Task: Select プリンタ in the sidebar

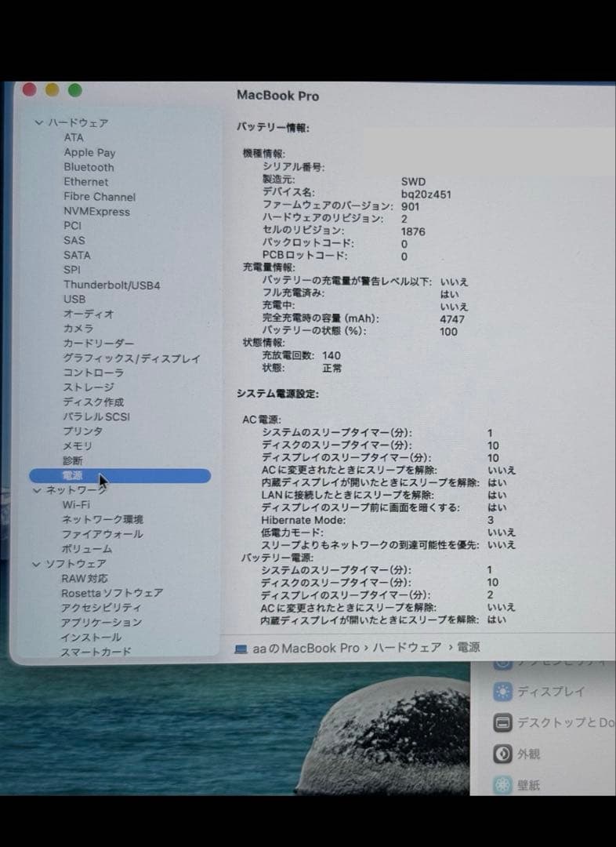Action: (82, 431)
